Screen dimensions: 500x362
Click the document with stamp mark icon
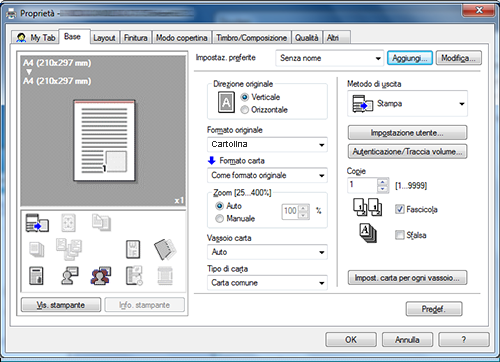pos(36,276)
